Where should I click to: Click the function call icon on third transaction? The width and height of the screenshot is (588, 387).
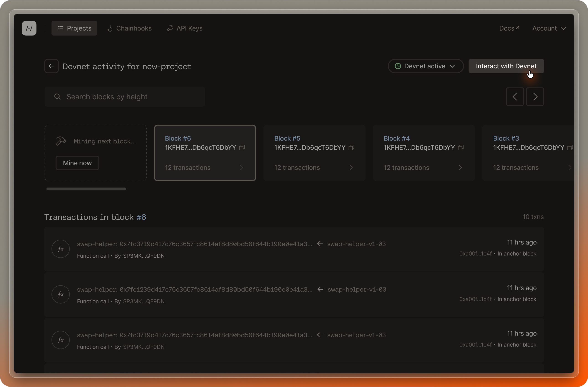click(60, 339)
